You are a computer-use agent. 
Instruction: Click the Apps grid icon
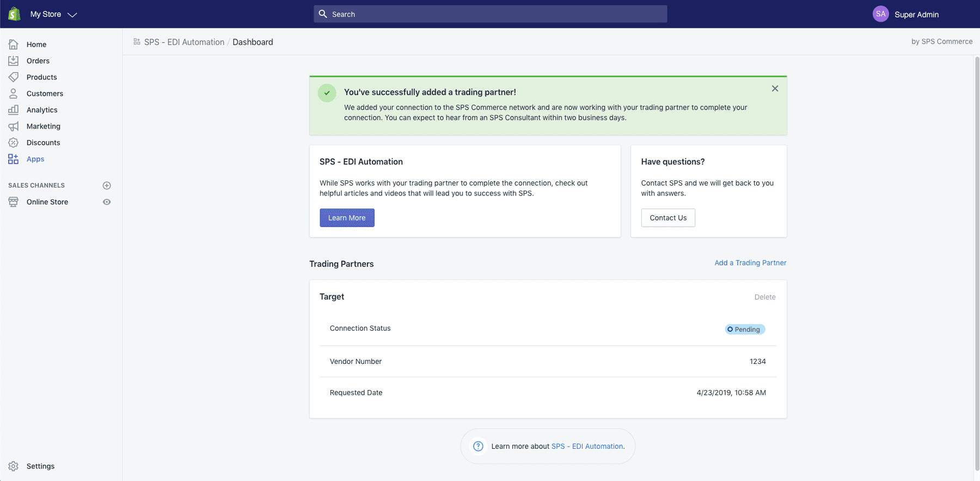coord(14,159)
